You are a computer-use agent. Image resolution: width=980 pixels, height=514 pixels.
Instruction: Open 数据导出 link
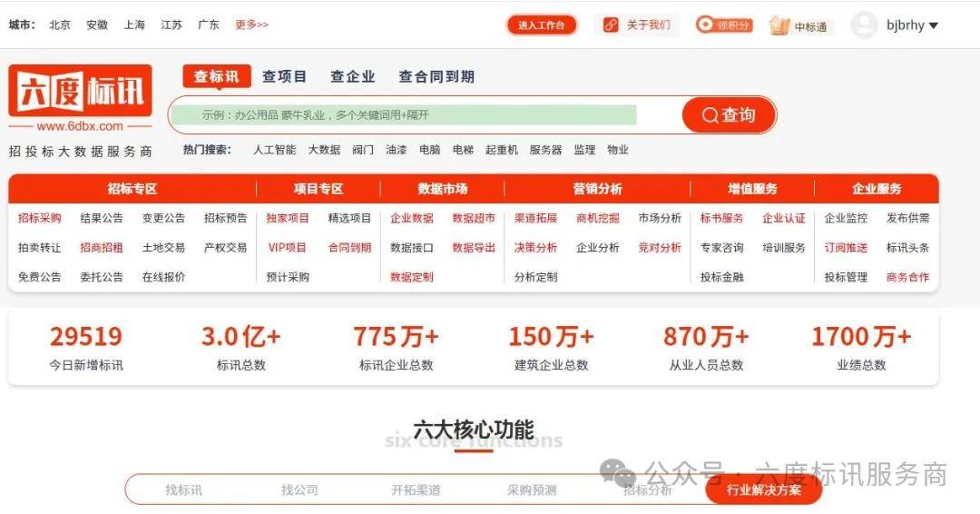pyautogui.click(x=474, y=248)
